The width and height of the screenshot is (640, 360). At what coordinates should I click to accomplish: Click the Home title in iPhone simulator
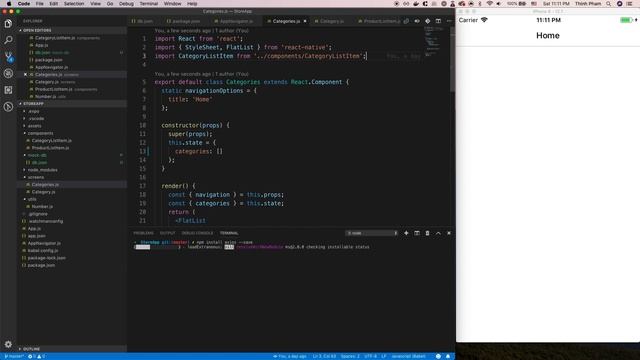(548, 36)
